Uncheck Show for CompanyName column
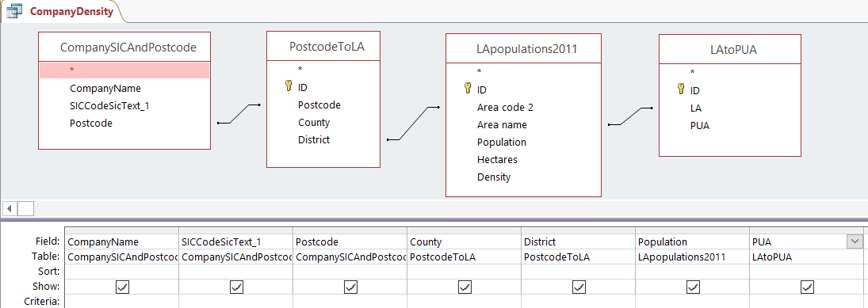This screenshot has height=308, width=868. pos(122,287)
